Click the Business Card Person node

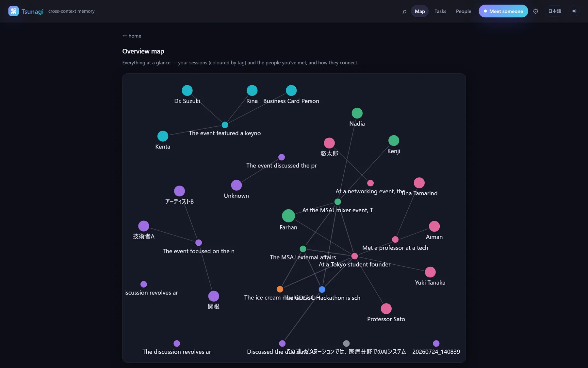pos(291,90)
